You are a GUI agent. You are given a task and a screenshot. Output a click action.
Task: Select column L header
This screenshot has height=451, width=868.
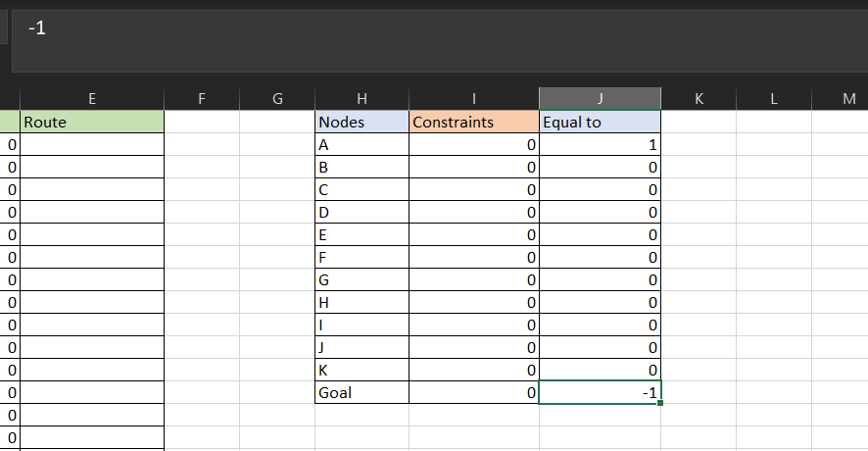click(x=773, y=98)
